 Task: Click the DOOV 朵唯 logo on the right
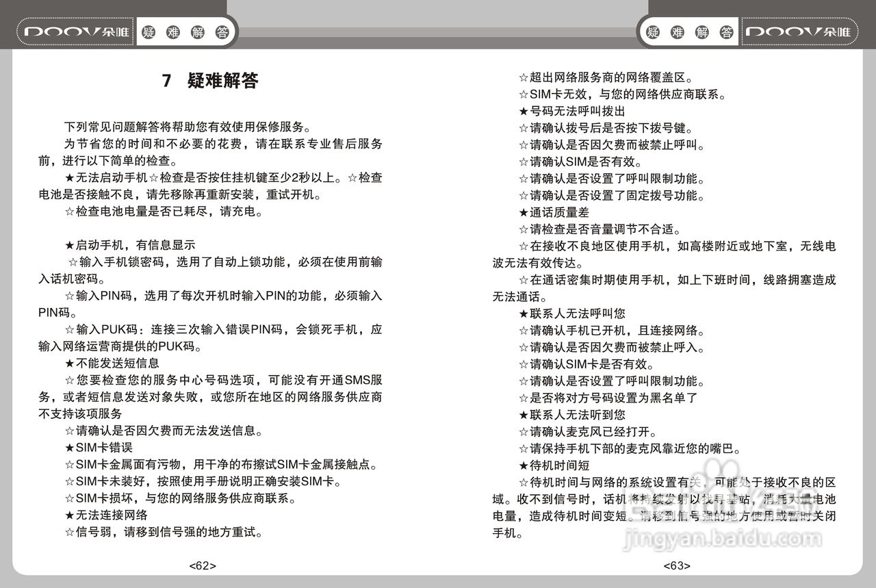point(799,31)
